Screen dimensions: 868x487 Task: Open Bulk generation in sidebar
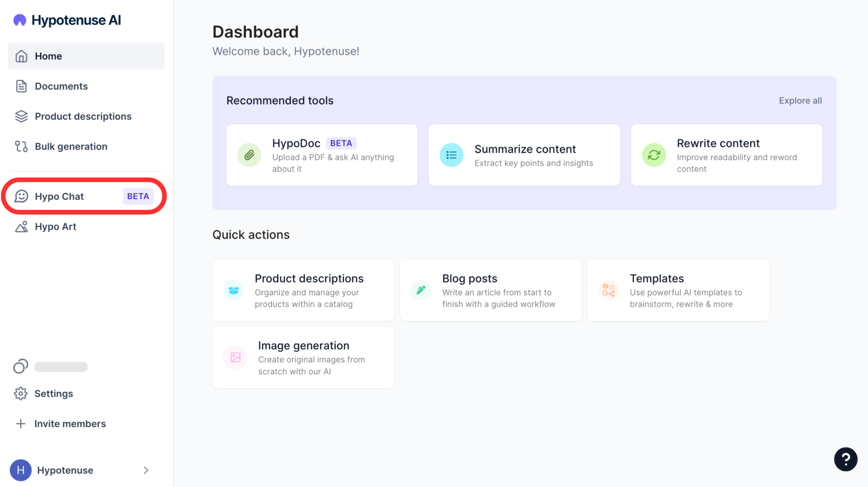click(71, 146)
